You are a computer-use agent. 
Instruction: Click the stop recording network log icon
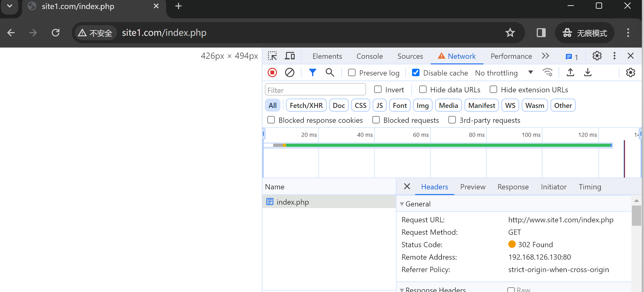click(272, 73)
